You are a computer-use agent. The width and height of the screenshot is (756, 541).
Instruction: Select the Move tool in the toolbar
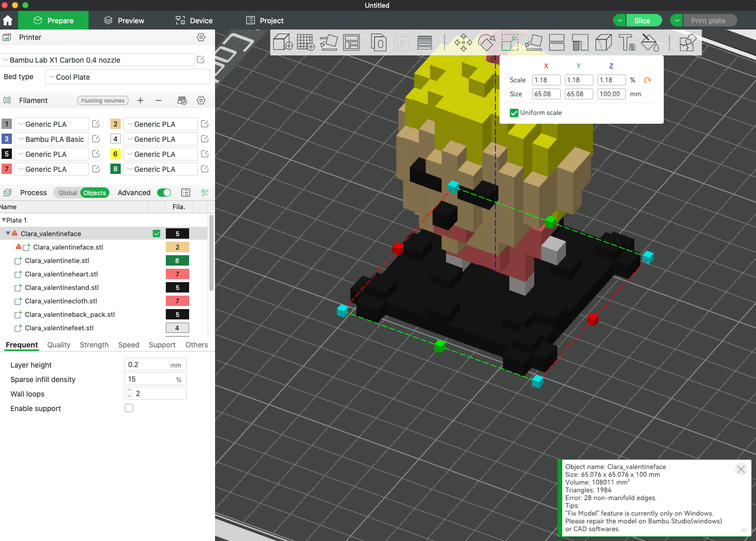[463, 42]
